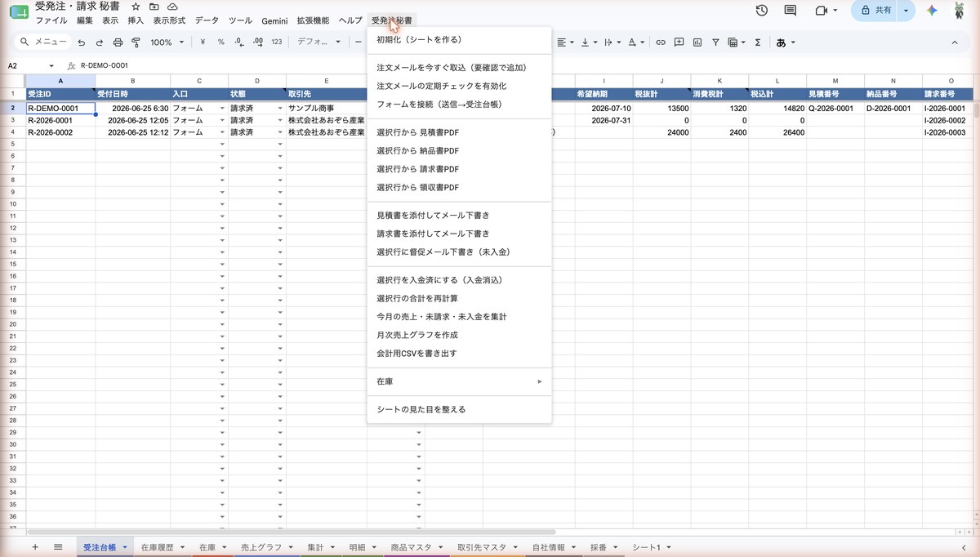Click the move to folder icon
The width and height of the screenshot is (980, 557).
(x=154, y=7)
